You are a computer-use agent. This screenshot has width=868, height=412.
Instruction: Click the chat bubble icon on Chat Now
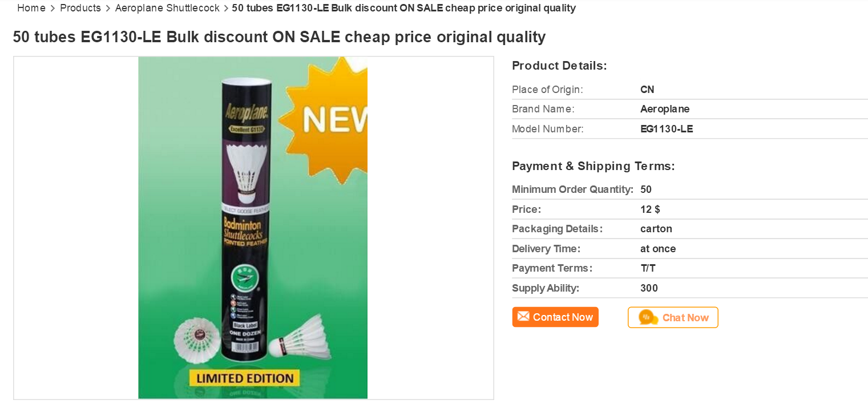coord(648,317)
